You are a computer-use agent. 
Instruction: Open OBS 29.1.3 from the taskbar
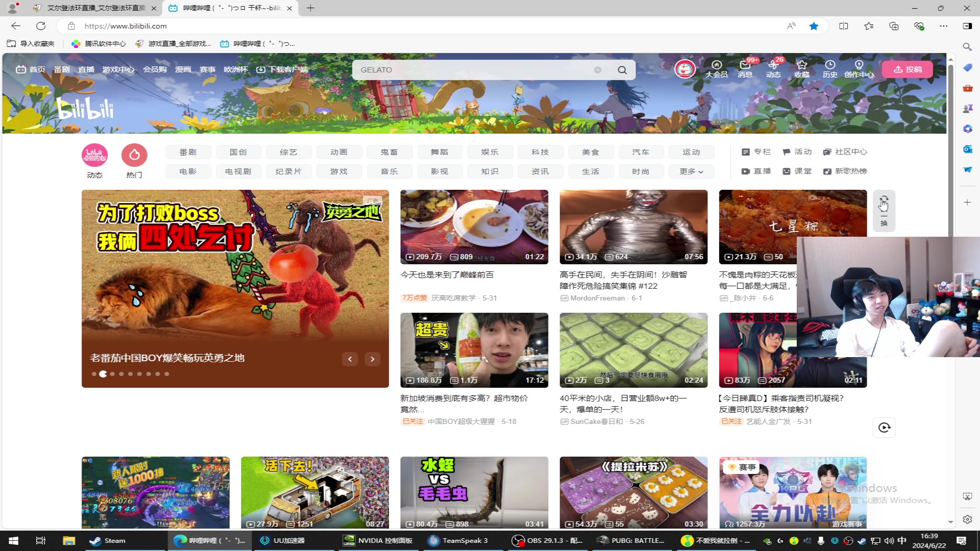pyautogui.click(x=547, y=541)
